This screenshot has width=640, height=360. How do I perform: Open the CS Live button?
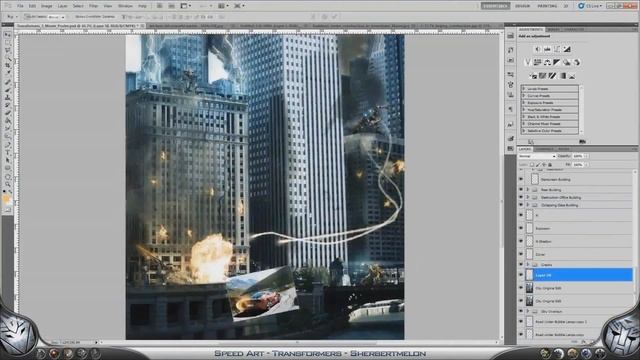(x=590, y=6)
